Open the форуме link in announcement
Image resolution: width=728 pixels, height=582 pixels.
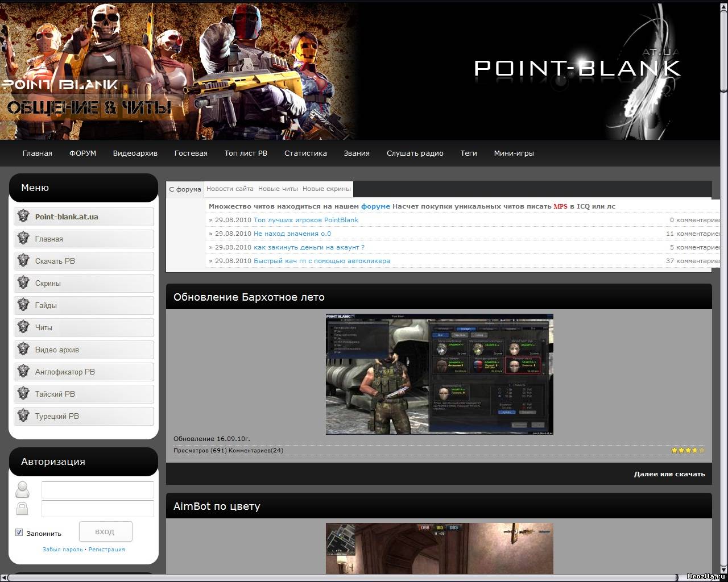375,206
